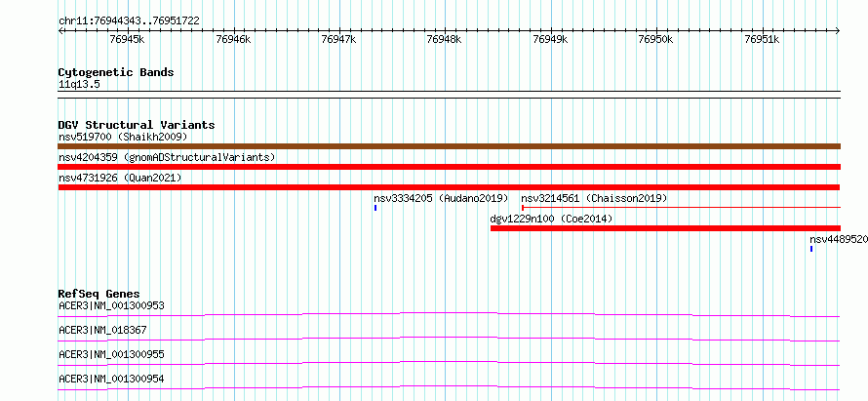The height and width of the screenshot is (401, 868).
Task: Click the blue nsv4489520 marker
Action: pos(811,249)
